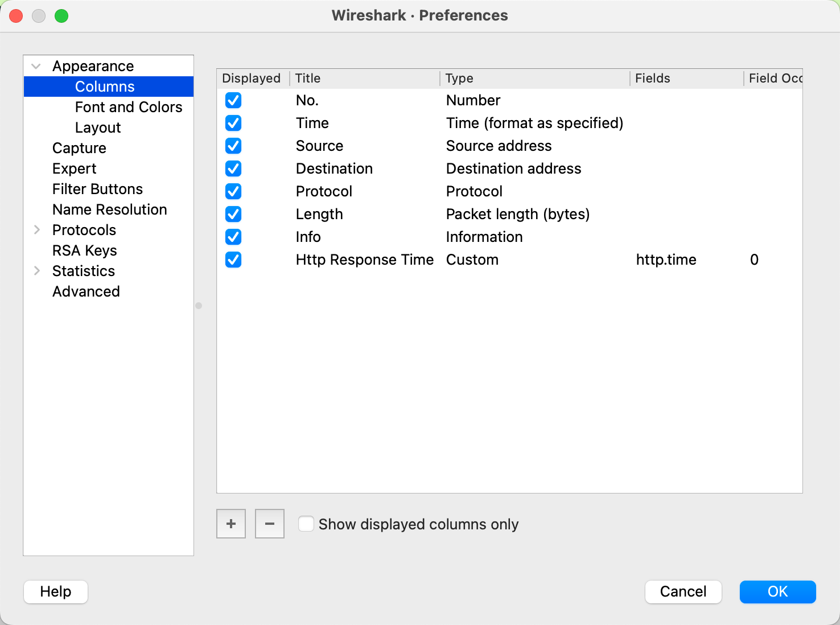Collapse the Appearance tree section
This screenshot has height=625, width=840.
pyautogui.click(x=36, y=66)
